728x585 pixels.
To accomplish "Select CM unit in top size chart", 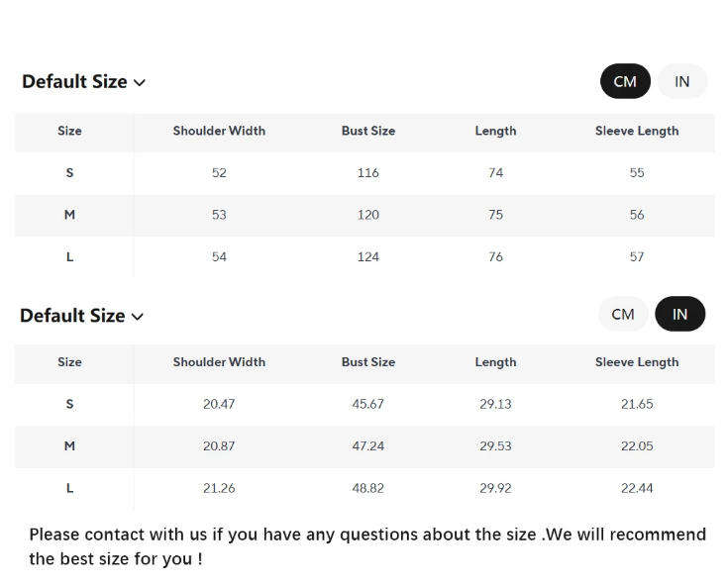I will coord(625,81).
